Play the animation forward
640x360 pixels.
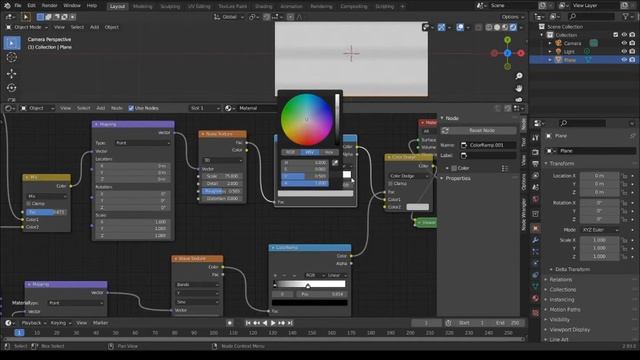(x=273, y=323)
